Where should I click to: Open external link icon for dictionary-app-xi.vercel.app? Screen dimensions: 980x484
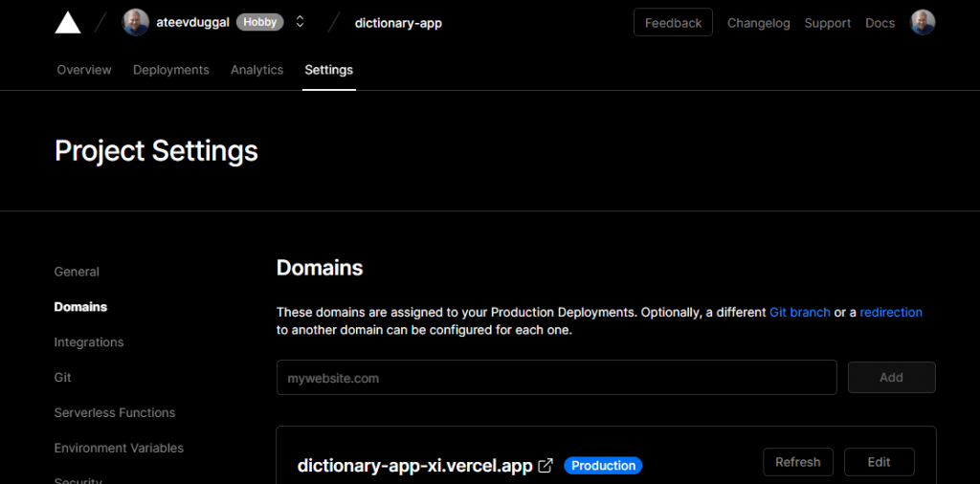click(x=546, y=465)
